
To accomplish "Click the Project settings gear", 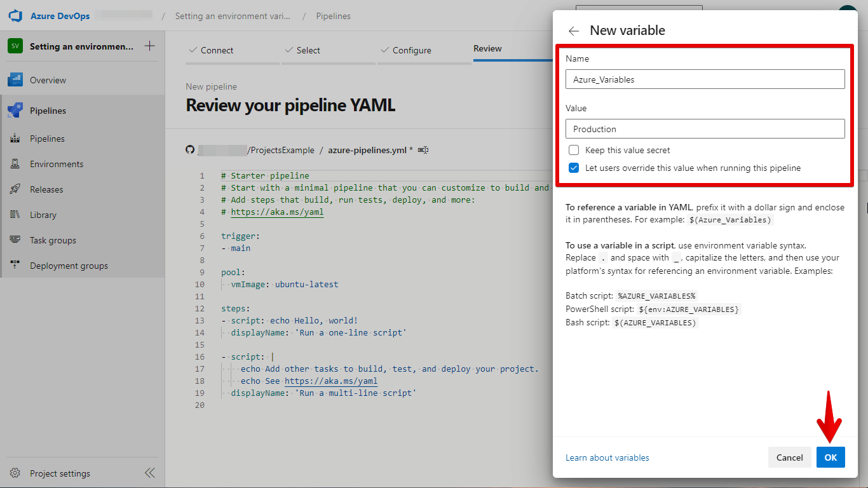I will tap(15, 473).
